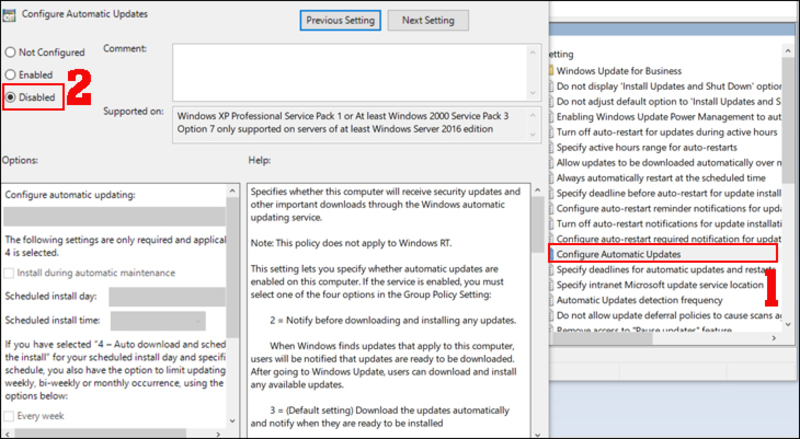Click the policy icon beside the window title
800x439 pixels.
9,15
